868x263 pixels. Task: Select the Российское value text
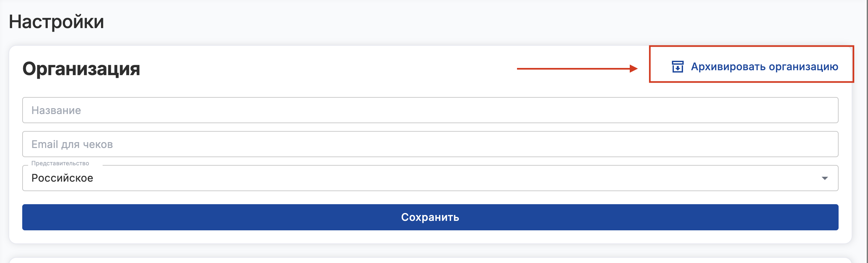pos(62,178)
